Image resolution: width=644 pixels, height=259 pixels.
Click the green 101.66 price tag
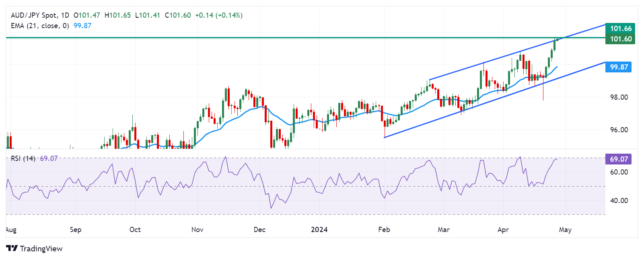pos(621,29)
